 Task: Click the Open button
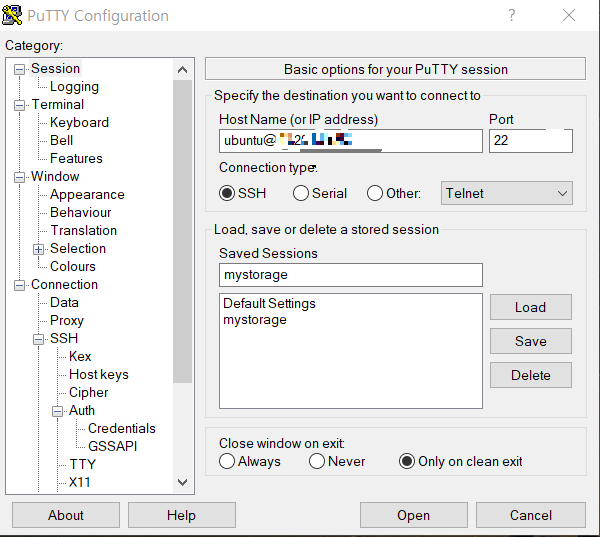[x=414, y=515]
